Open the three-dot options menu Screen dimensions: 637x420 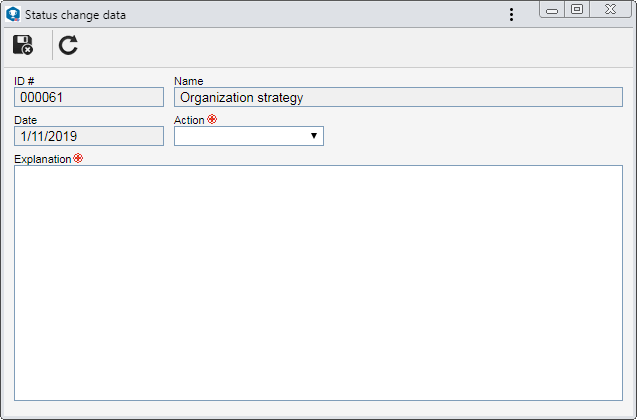511,15
